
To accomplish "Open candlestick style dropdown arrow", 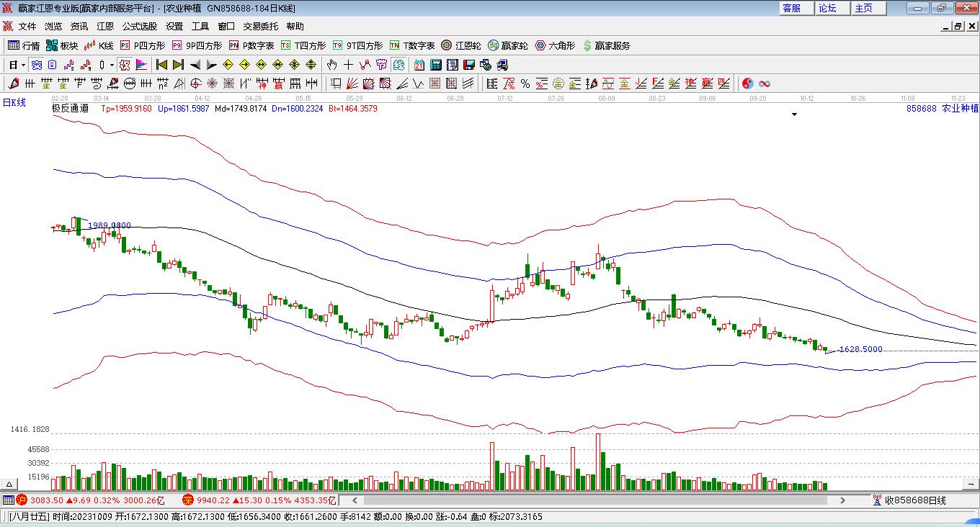I will (x=112, y=65).
